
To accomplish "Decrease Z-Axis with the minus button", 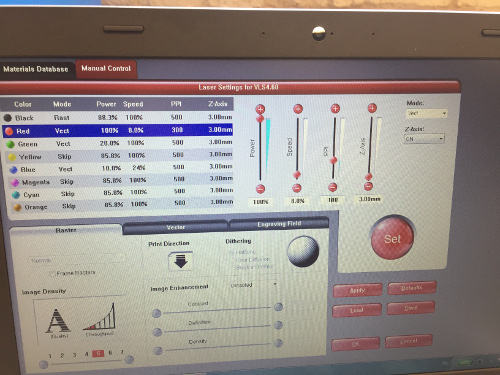I will coord(368,186).
